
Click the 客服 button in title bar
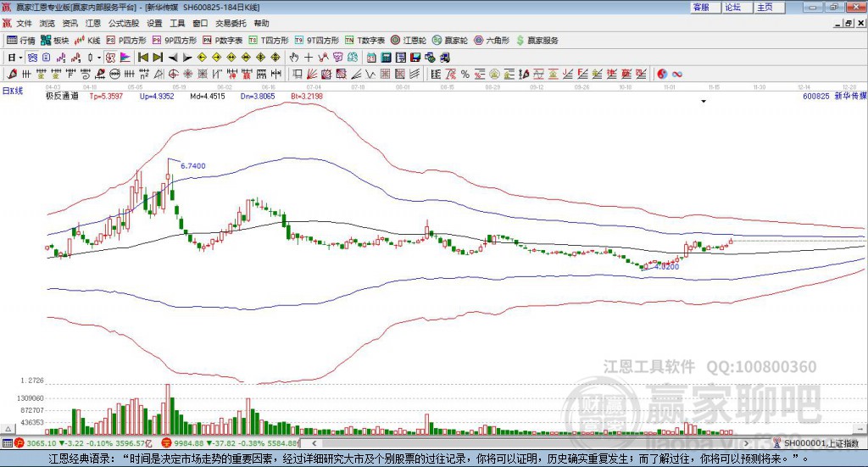click(x=704, y=7)
